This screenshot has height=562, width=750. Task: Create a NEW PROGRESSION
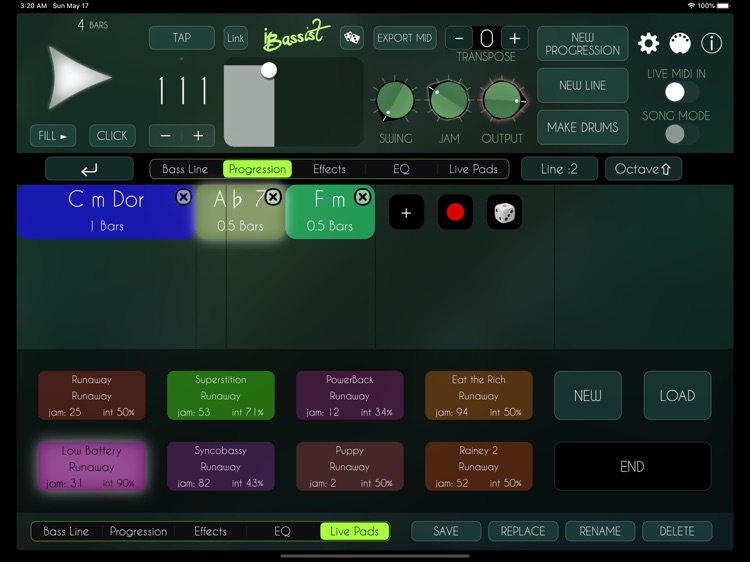click(583, 44)
